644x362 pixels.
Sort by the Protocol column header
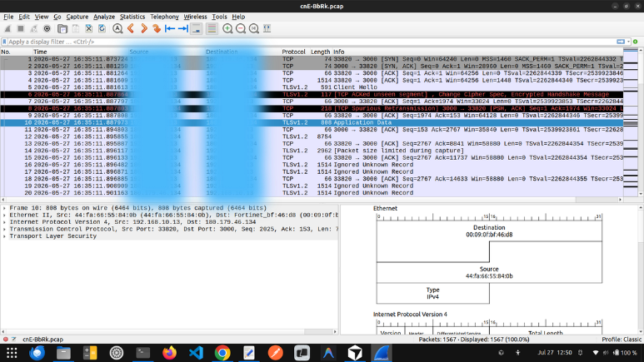(x=295, y=52)
